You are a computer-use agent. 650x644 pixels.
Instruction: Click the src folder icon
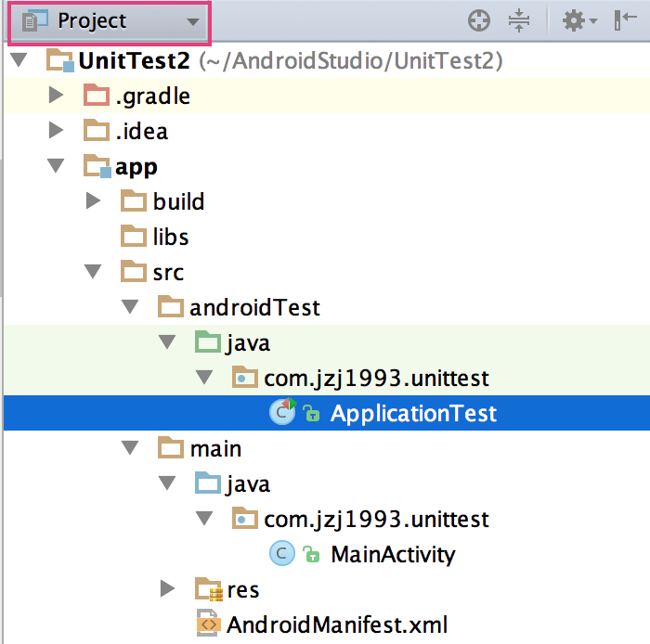pyautogui.click(x=134, y=271)
